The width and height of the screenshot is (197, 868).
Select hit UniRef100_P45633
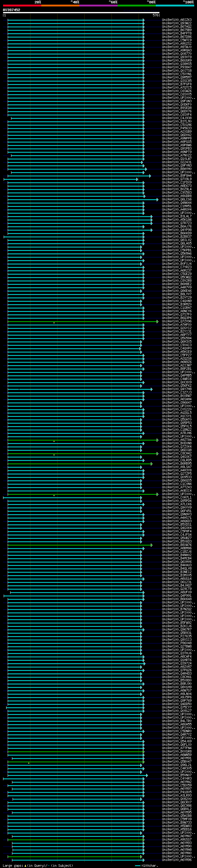(176, 128)
